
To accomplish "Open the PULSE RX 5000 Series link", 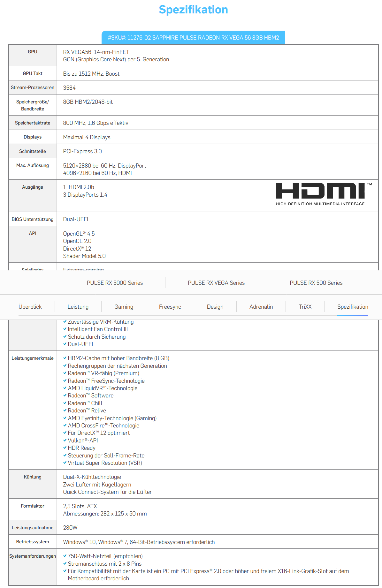I will tap(115, 283).
